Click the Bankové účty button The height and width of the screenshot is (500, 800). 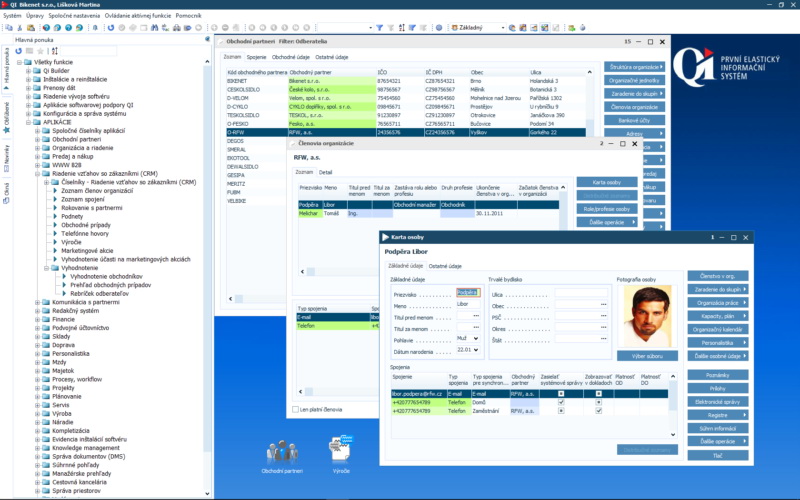tap(634, 120)
